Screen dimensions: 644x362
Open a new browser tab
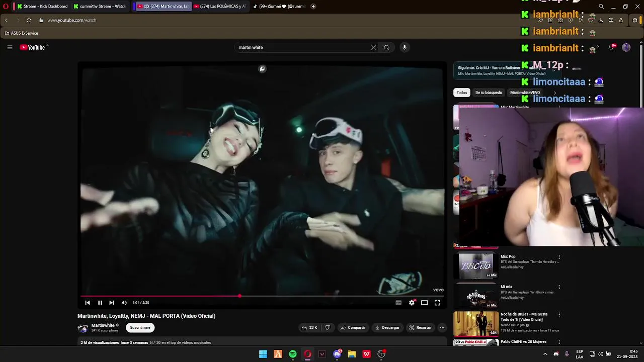tap(313, 7)
